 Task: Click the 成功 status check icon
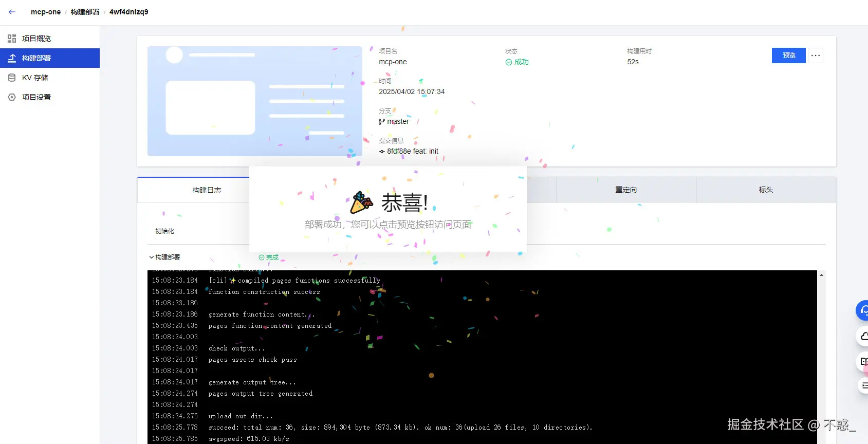click(x=509, y=62)
